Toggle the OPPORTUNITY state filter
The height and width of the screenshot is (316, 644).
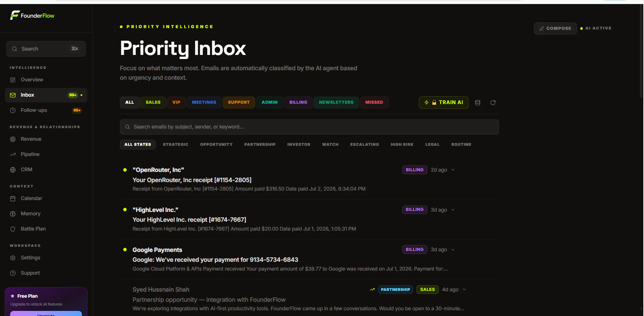tap(216, 144)
